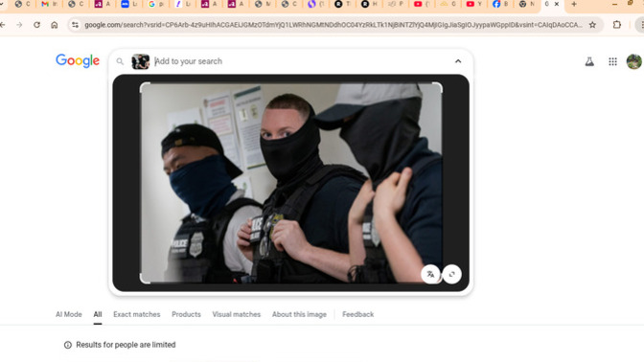Click the address bar URL
The image size is (644, 362).
(x=333, y=25)
